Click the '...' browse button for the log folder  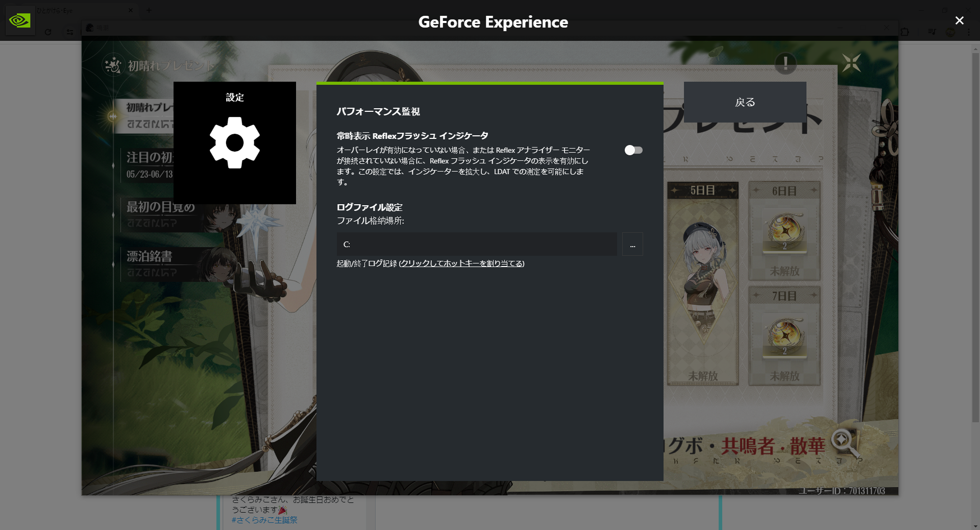click(x=632, y=245)
